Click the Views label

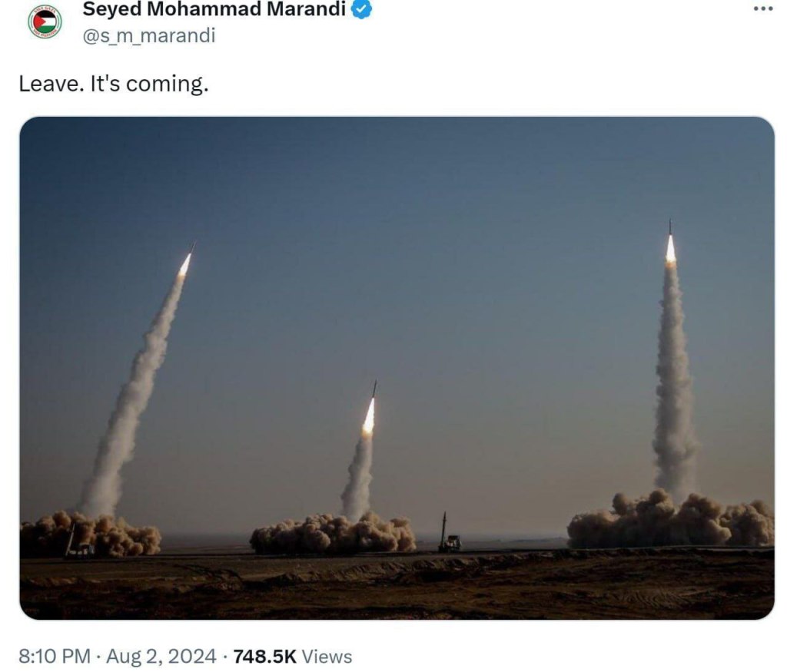point(327,656)
